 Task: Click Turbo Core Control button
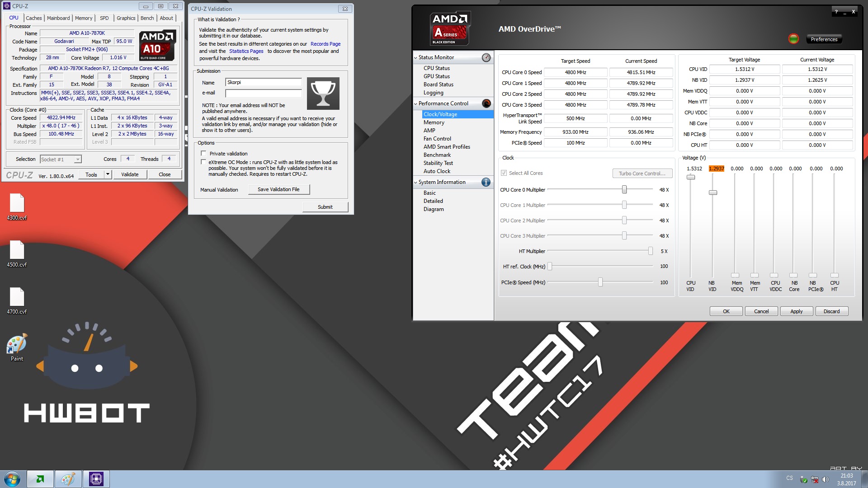(x=642, y=174)
